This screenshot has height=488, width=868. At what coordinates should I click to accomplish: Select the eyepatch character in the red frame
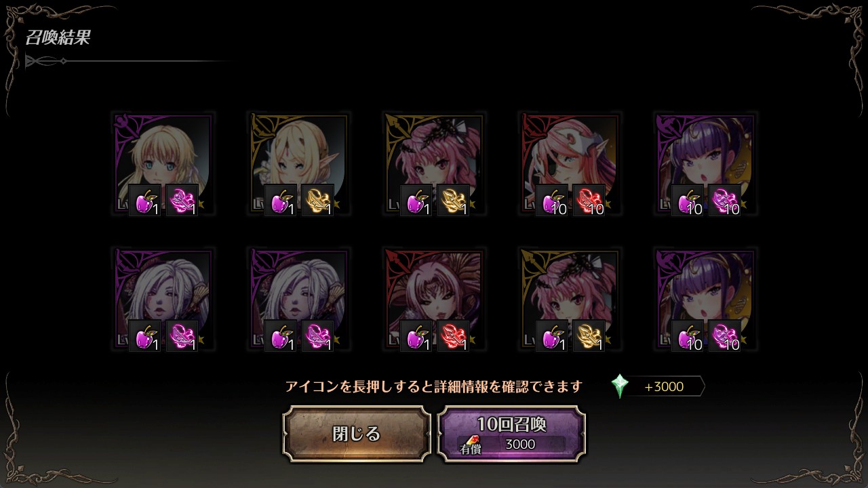coord(570,164)
